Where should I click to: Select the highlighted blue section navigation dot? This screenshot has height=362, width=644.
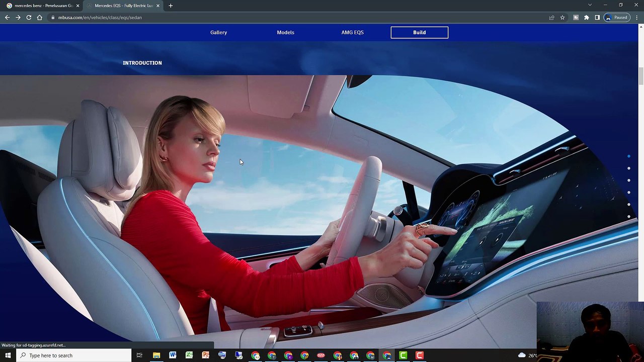tap(628, 156)
